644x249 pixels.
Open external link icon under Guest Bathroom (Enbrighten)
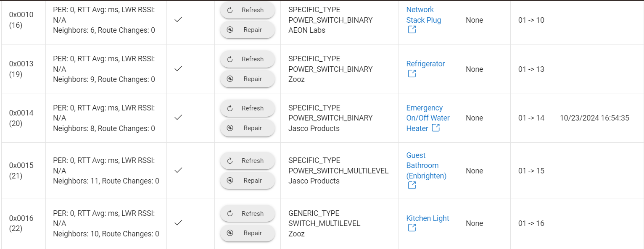click(x=412, y=185)
